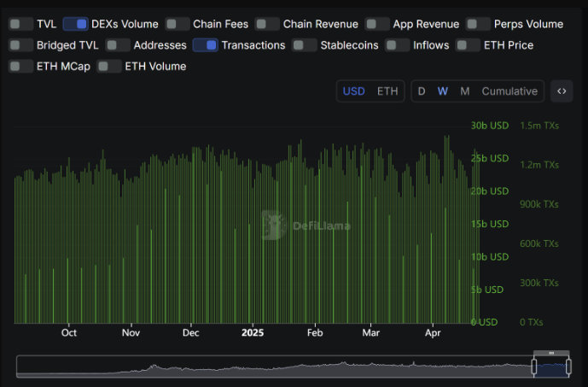
Task: Click the timeline range overview track
Action: tap(273, 366)
